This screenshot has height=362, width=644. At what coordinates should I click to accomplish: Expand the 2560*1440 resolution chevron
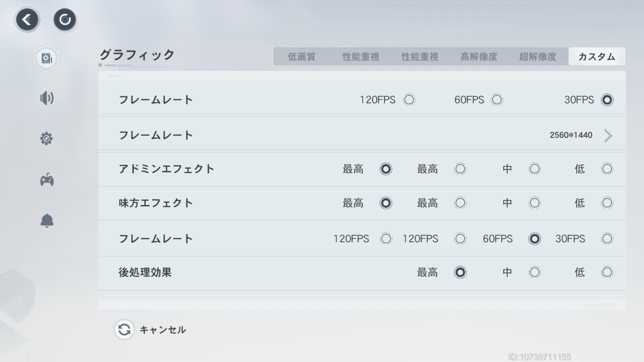[x=608, y=136]
